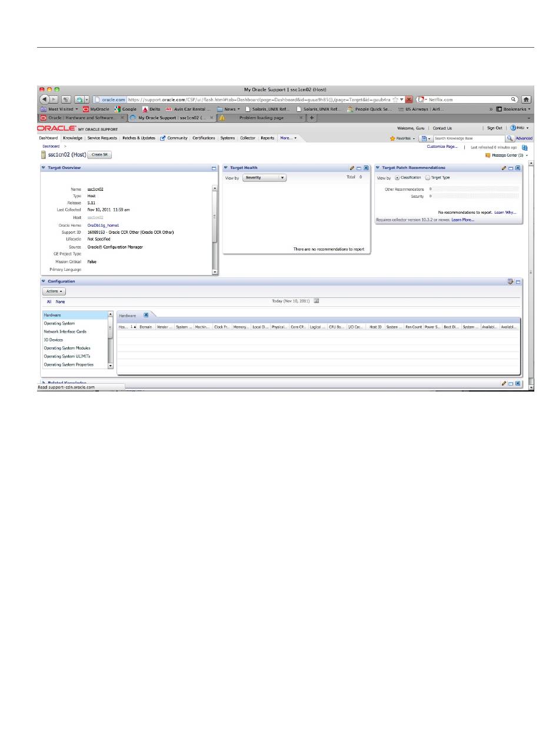Close the Hardware tab with X icon

click(x=147, y=315)
